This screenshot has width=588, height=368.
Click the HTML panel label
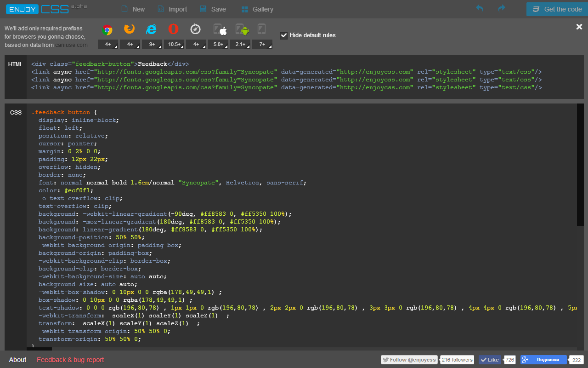point(16,64)
